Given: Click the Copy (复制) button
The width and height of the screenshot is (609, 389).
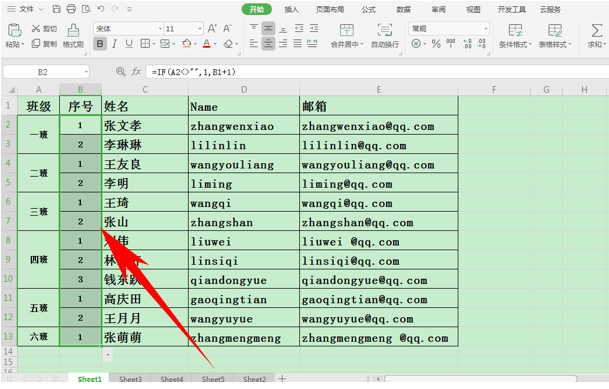Looking at the screenshot, I should tap(44, 44).
